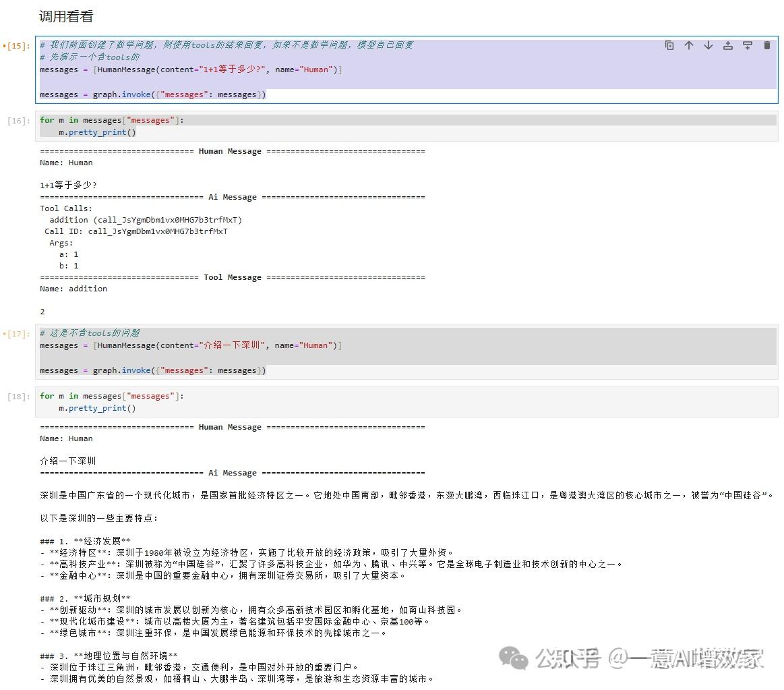
Task: Insert a cell below using the toolbar icon
Action: pyautogui.click(x=748, y=46)
